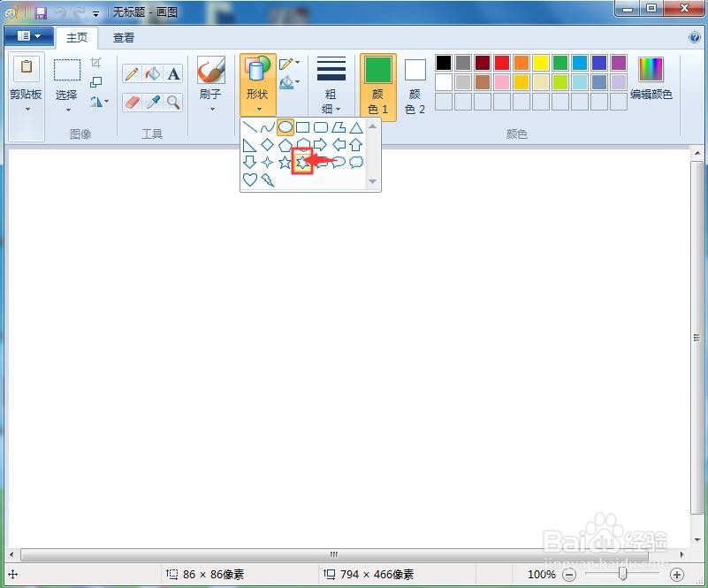Click the horizontal scrollbar right arrow
Image resolution: width=708 pixels, height=588 pixels.
(681, 554)
